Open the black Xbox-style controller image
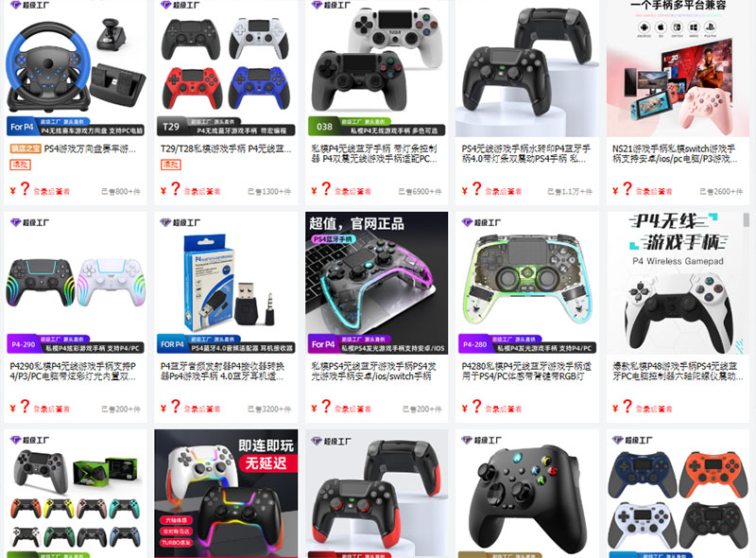This screenshot has width=756, height=558. [527, 494]
